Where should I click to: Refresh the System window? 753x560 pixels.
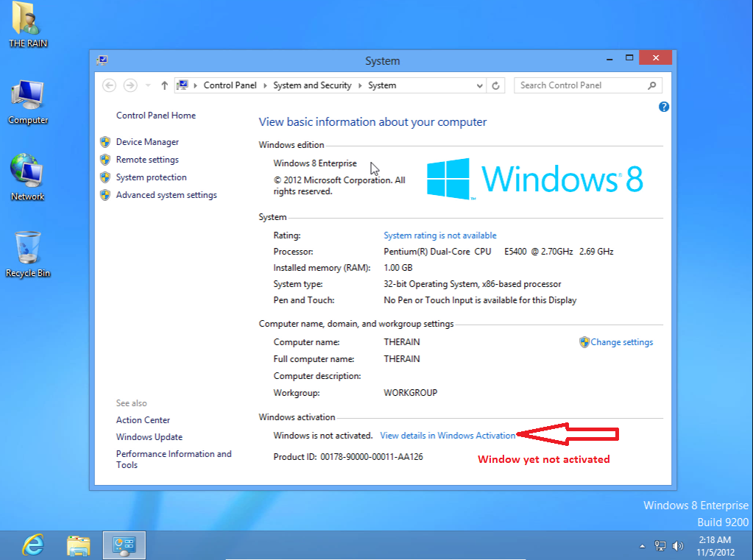click(x=495, y=85)
